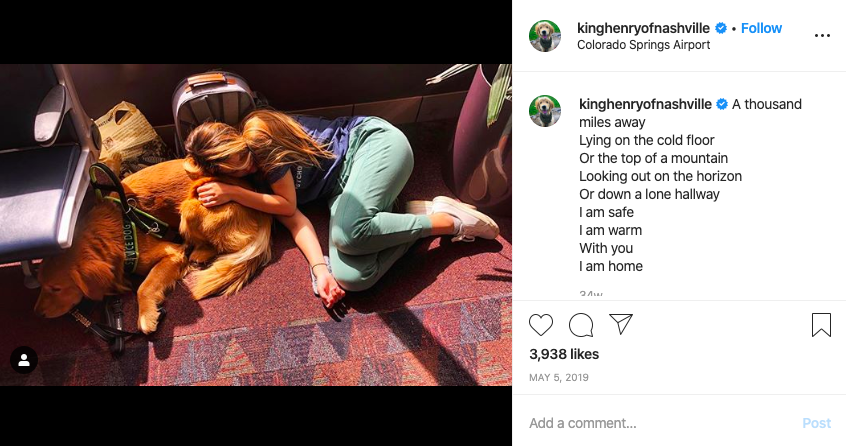The width and height of the screenshot is (846, 446).
Task: Open the three-dot more options menu
Action: coord(822,36)
